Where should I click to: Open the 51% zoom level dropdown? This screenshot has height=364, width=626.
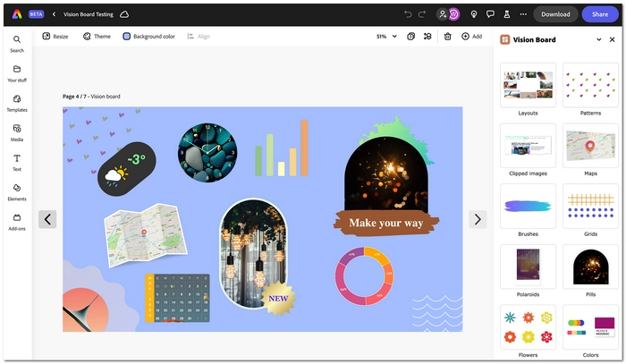tap(386, 37)
